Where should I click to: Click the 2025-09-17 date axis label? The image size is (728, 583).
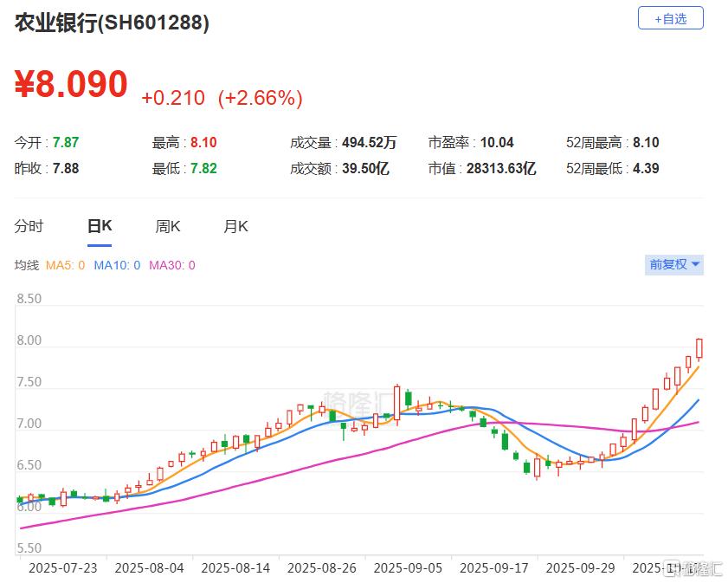coord(494,568)
